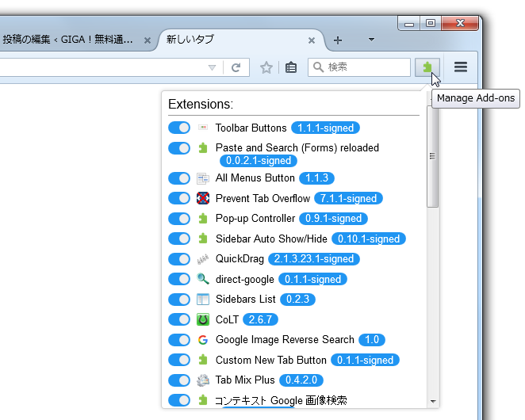Image resolution: width=525 pixels, height=420 pixels.
Task: Click the QuickDrag 2.1.3.23.1-signed badge
Action: point(314,259)
